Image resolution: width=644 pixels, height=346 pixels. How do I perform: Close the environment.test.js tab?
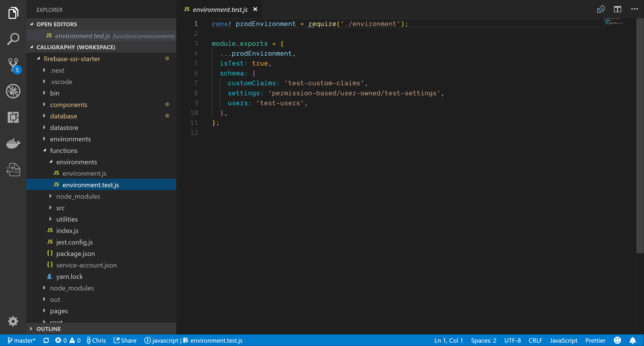coord(255,9)
